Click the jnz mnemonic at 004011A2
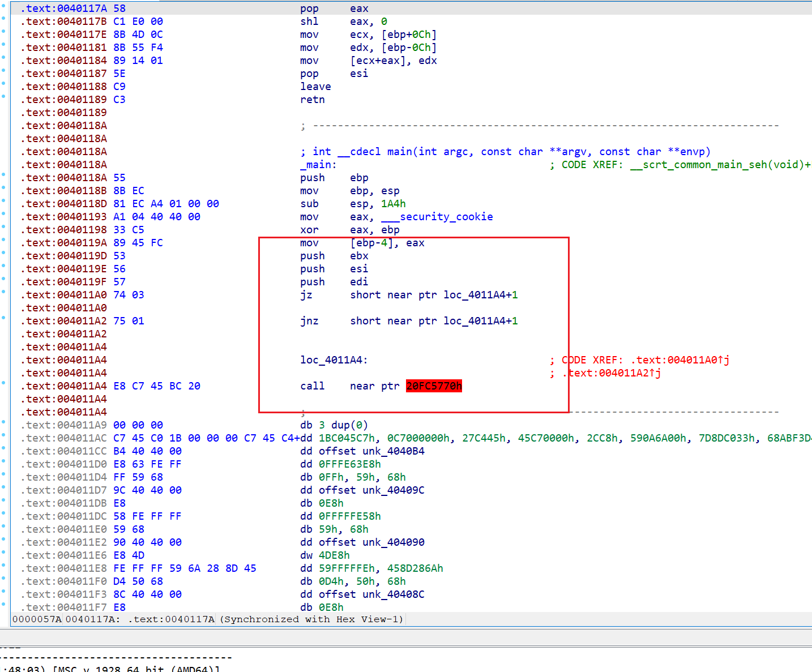The height and width of the screenshot is (672, 812). (309, 321)
